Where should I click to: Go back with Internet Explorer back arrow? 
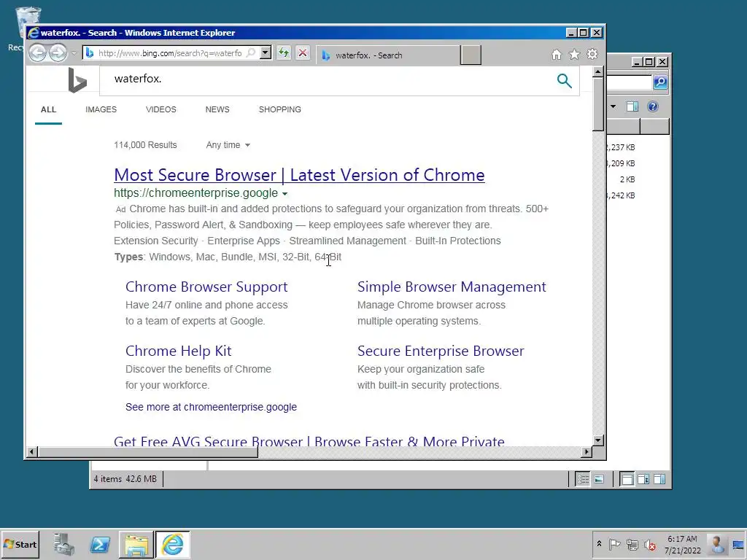pos(38,52)
